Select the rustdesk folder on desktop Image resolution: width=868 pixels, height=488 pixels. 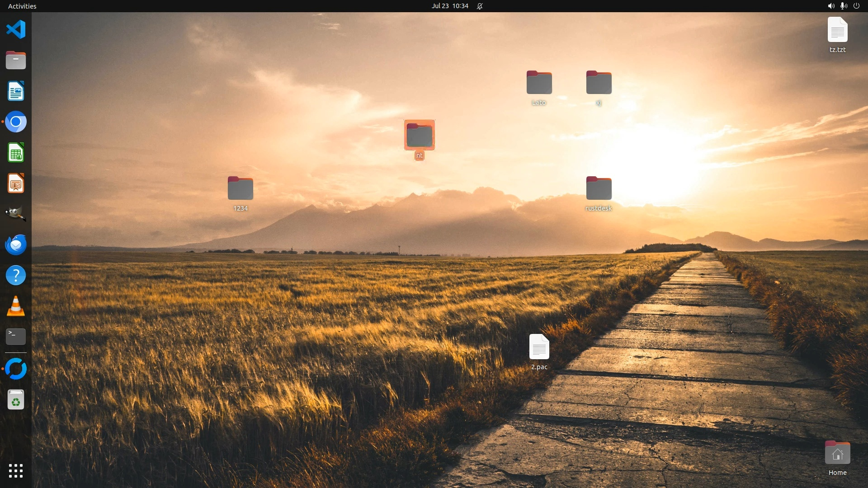[x=599, y=189]
